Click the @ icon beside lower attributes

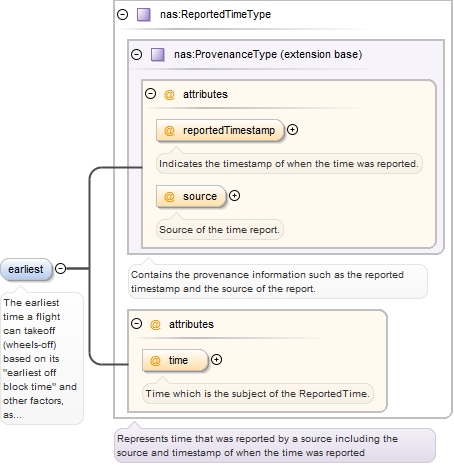(155, 324)
